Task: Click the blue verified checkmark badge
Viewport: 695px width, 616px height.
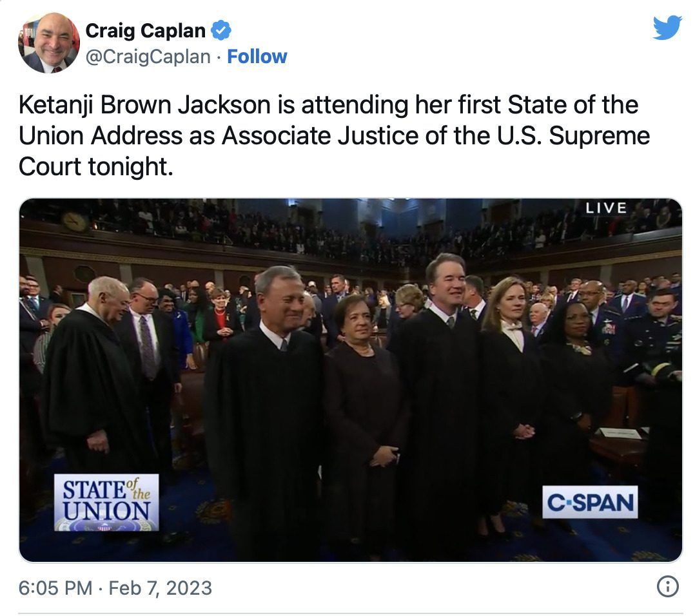Action: click(x=222, y=30)
